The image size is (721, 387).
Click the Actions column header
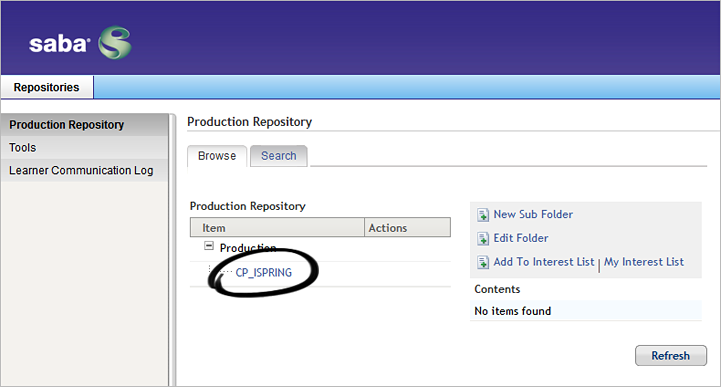pos(407,228)
